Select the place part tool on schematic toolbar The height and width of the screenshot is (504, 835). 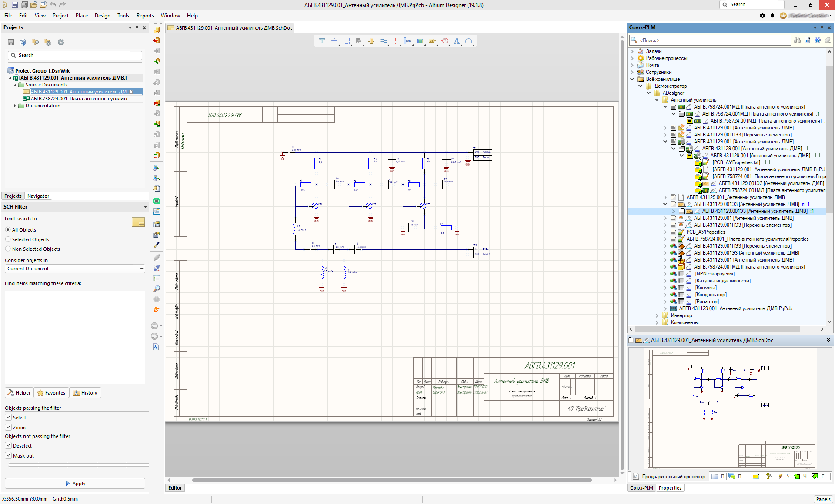click(371, 41)
